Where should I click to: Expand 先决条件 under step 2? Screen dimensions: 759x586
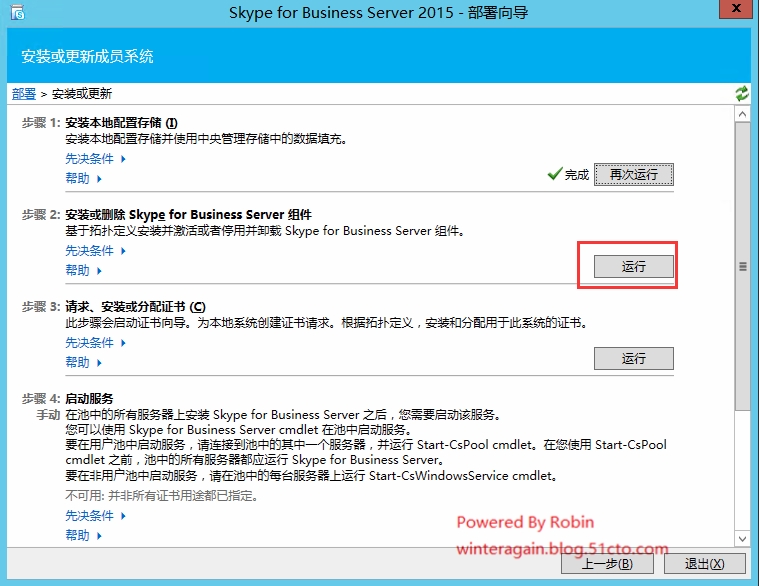click(x=95, y=251)
